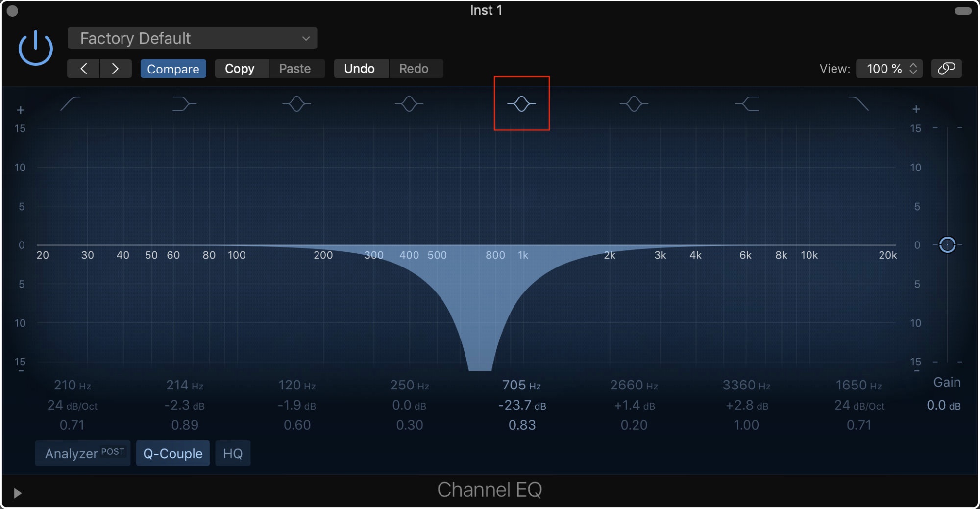
Task: Click the master Gain slider handle
Action: click(x=947, y=244)
